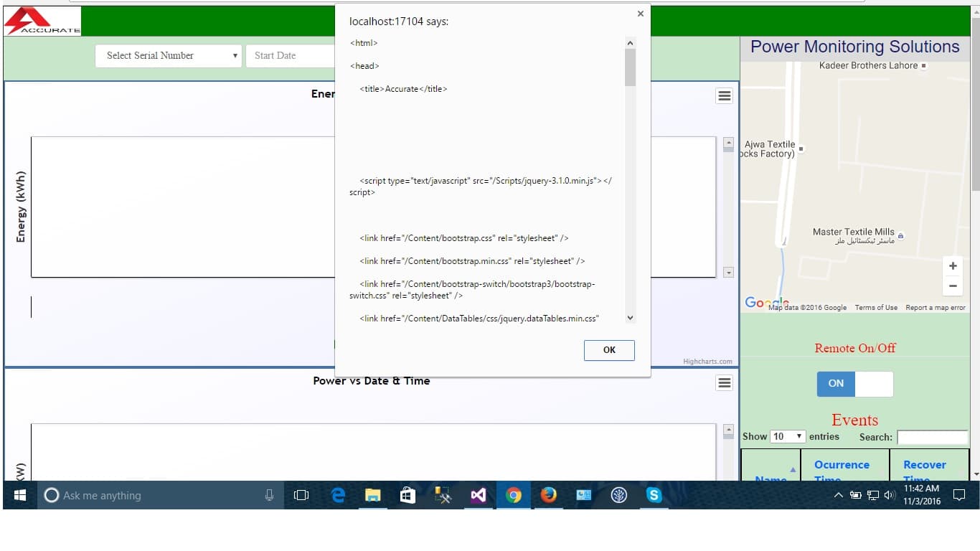Open Skype from taskbar
Image resolution: width=980 pixels, height=551 pixels.
[x=654, y=495]
